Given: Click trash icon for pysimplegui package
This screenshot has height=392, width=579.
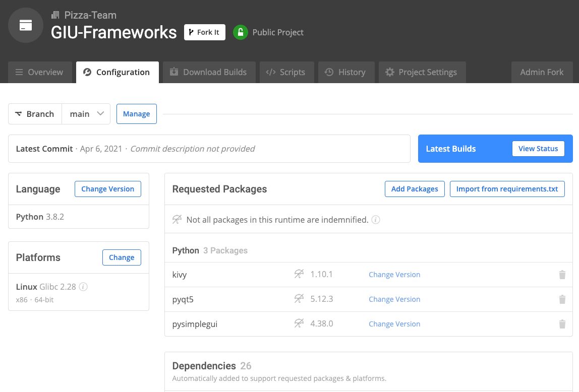Looking at the screenshot, I should (x=562, y=324).
